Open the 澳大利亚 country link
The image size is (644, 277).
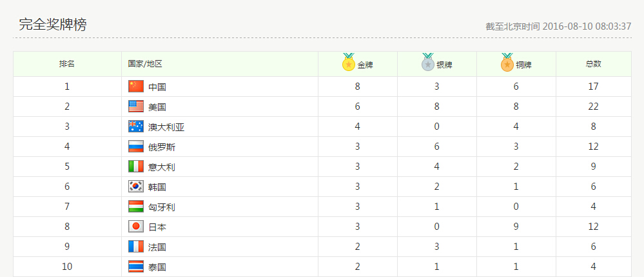click(166, 127)
